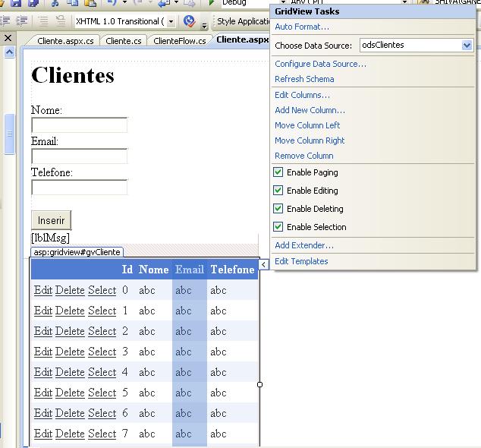Screen dimensions: 481x448
Task: Close the side panel with X icon
Action: (8, 38)
